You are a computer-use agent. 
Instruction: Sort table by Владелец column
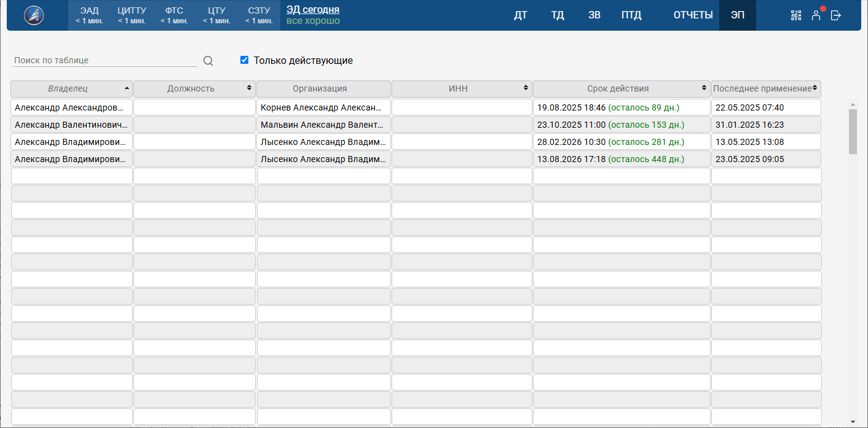[72, 88]
